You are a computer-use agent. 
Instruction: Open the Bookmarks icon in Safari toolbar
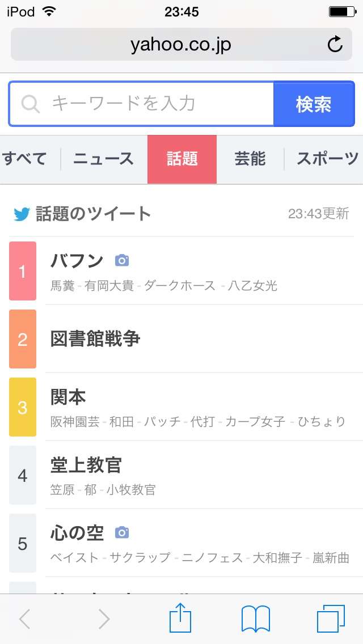tap(256, 618)
